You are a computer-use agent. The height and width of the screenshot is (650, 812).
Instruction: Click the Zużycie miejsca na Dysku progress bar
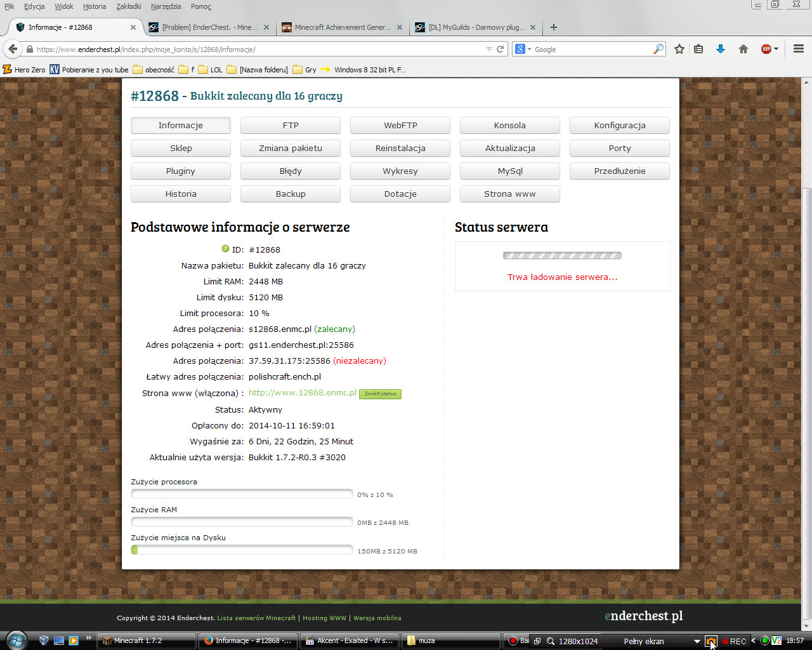(242, 550)
